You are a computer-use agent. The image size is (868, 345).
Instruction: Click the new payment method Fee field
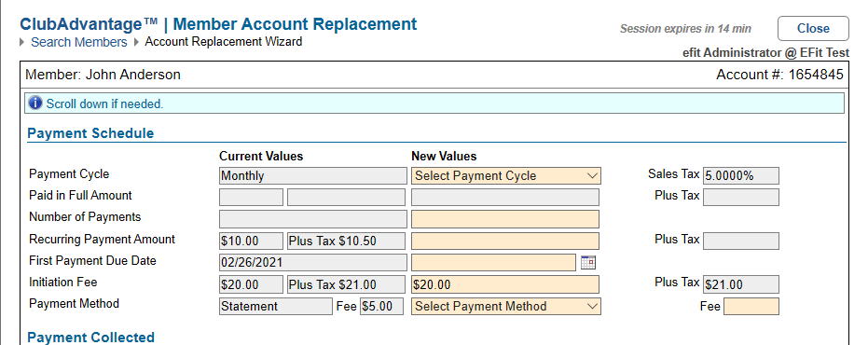tap(751, 306)
